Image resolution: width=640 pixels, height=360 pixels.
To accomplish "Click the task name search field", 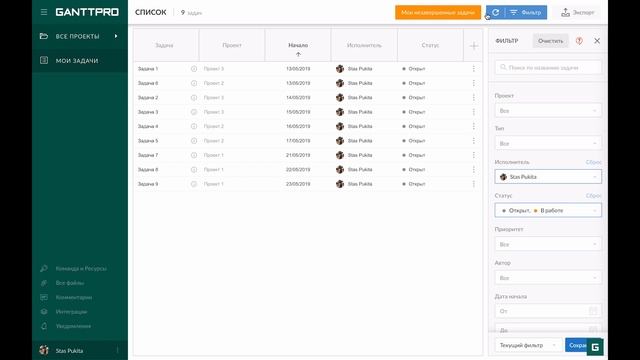I will coord(548,67).
